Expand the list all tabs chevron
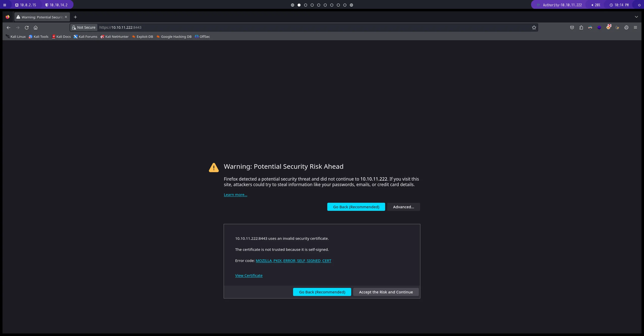 point(636,17)
